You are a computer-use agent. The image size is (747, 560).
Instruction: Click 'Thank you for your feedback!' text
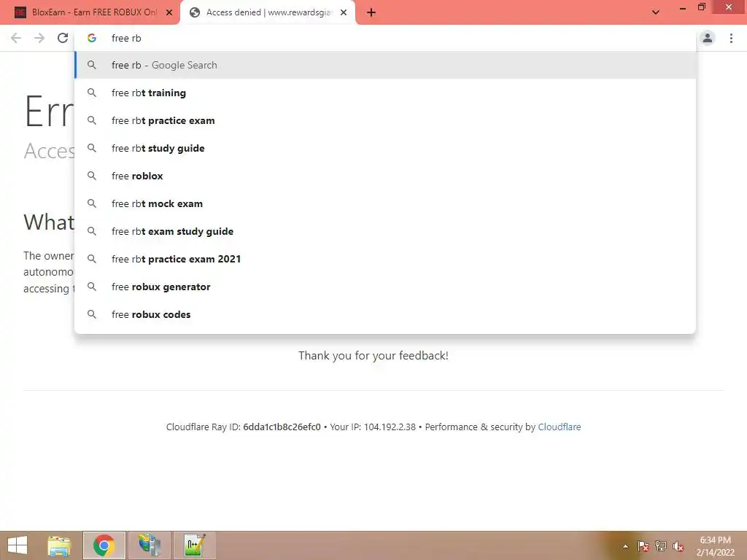[x=373, y=356]
